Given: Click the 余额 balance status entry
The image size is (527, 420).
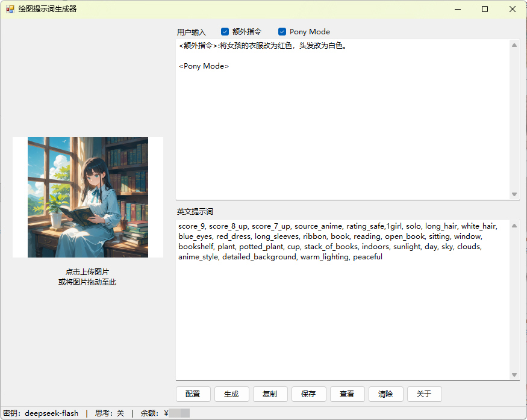Looking at the screenshot, I should pos(165,413).
